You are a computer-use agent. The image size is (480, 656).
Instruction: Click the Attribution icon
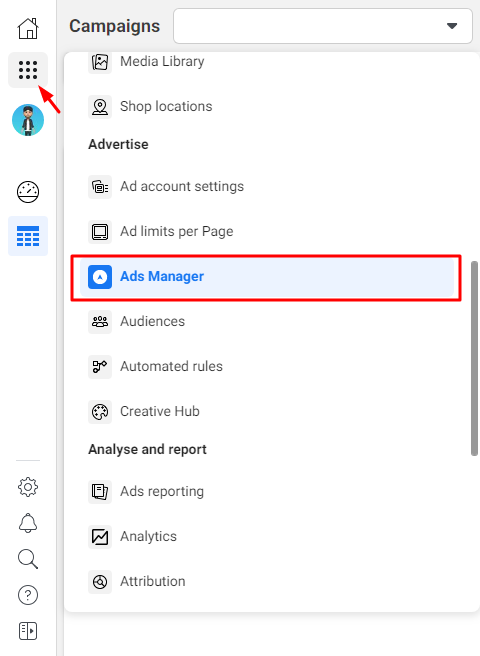click(100, 582)
